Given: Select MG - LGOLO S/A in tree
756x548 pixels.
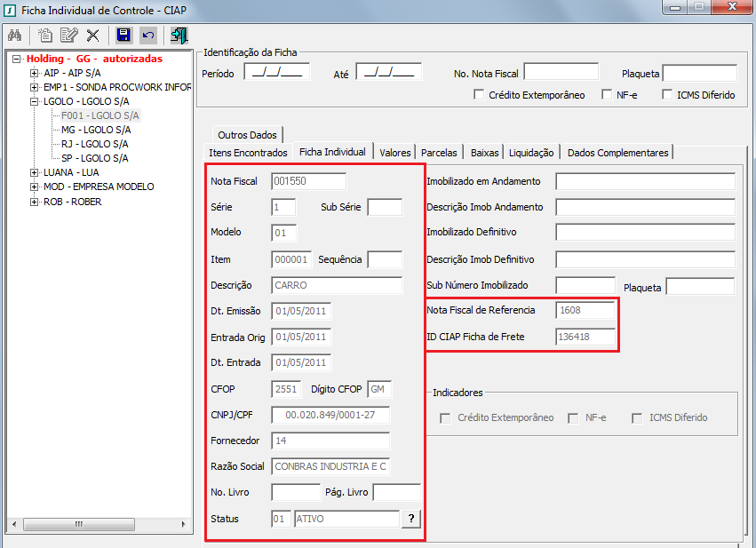Looking at the screenshot, I should pyautogui.click(x=94, y=130).
